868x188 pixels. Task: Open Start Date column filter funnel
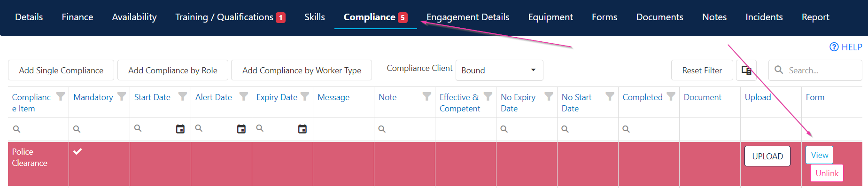pyautogui.click(x=183, y=96)
